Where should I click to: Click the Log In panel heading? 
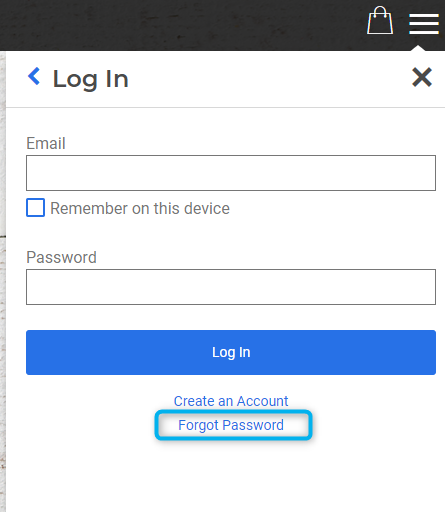click(x=90, y=79)
